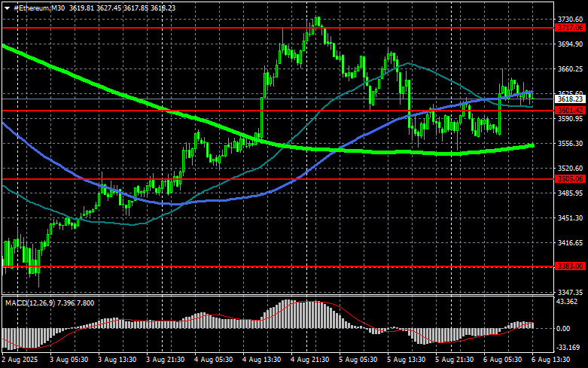Click the 3485.95 price scale value
Image resolution: width=588 pixels, height=368 pixels.
pos(571,193)
